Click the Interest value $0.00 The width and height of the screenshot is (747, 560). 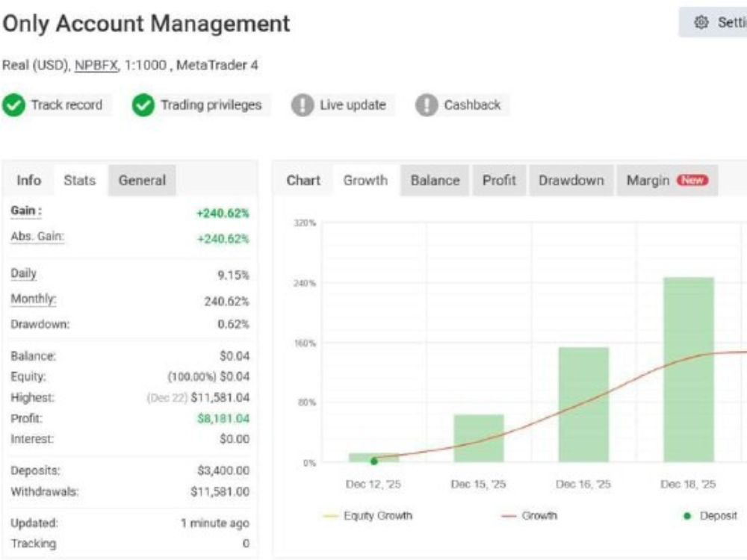click(235, 439)
